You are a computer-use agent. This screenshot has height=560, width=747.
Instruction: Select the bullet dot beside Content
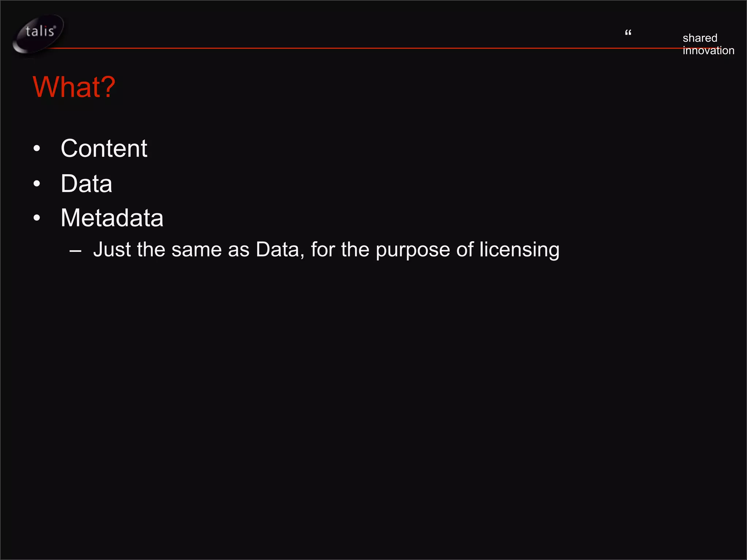36,148
